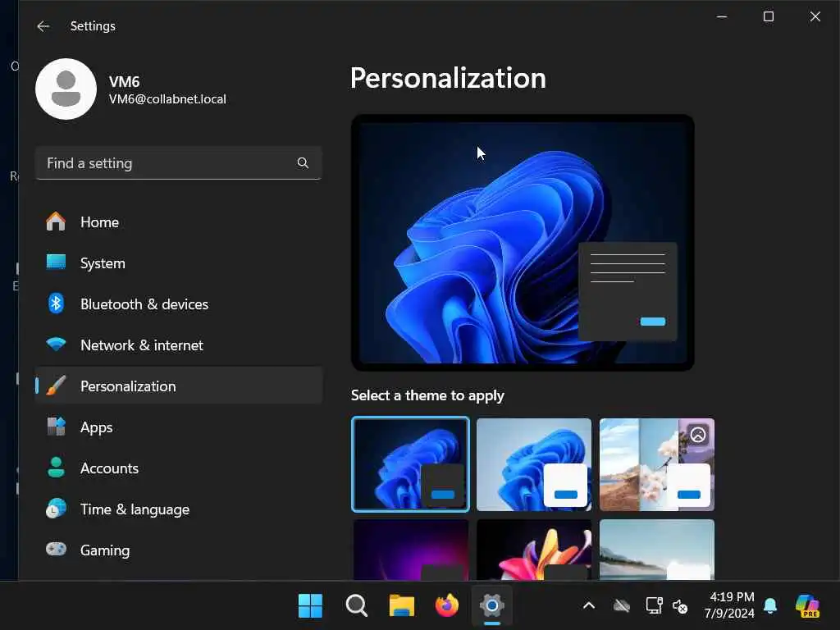Close the Settings window
The height and width of the screenshot is (630, 840).
[815, 16]
